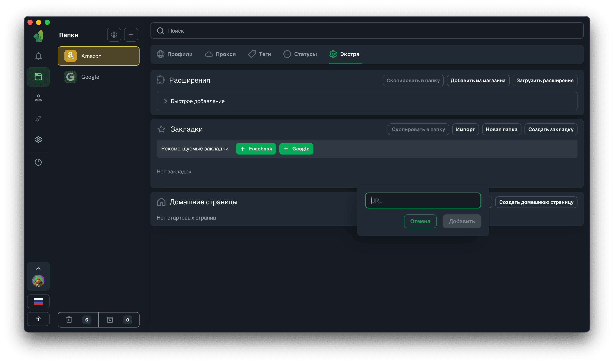
Task: Click the profiles window icon in sidebar
Action: 38,77
